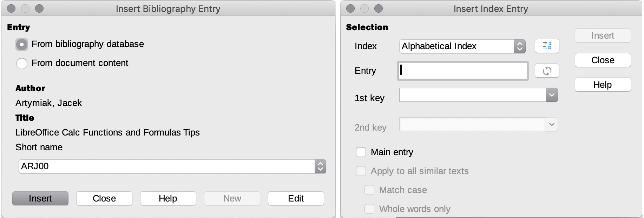Click the zoom button of Insert Bibliography Entry
This screenshot has width=644, height=218.
point(39,8)
